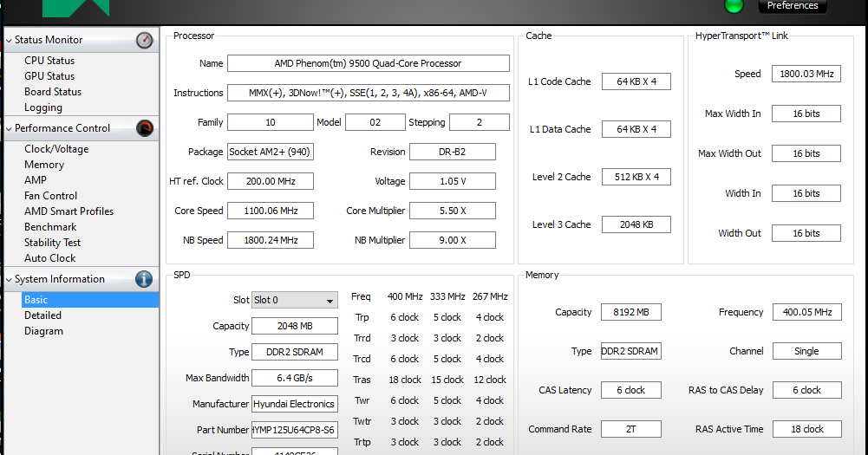Open GPU Status page
This screenshot has width=868, height=455.
pyautogui.click(x=49, y=76)
